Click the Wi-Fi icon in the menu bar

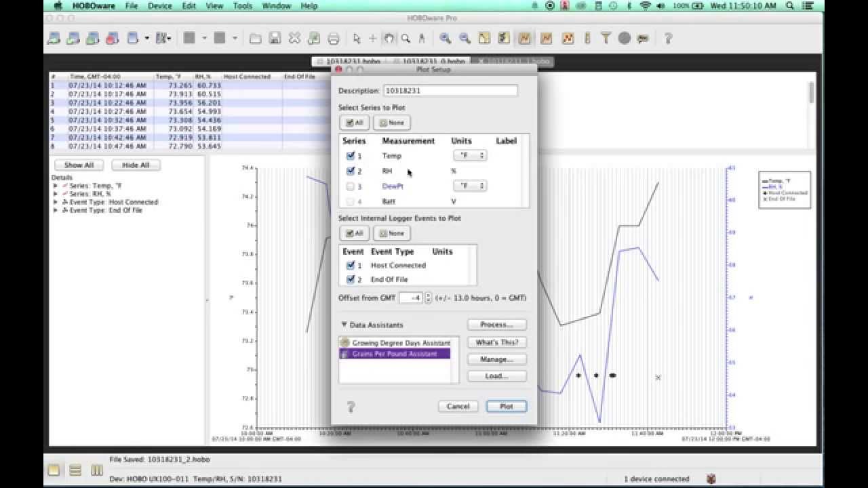[645, 5]
